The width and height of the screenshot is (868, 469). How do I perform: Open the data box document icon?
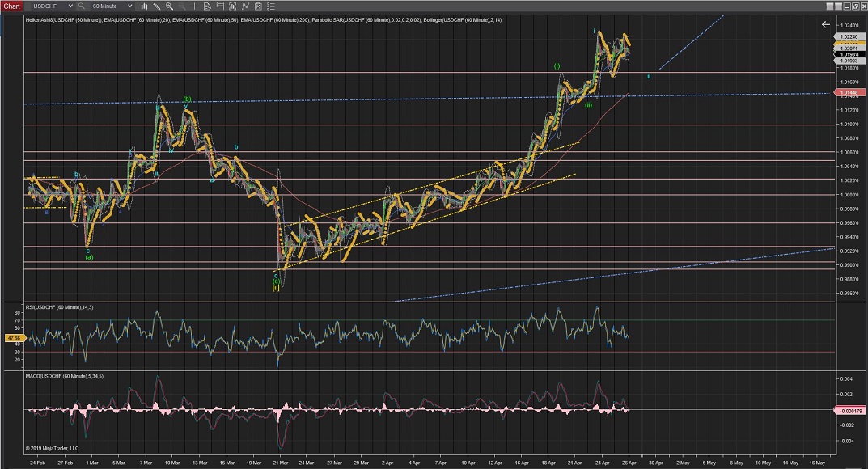click(x=207, y=6)
